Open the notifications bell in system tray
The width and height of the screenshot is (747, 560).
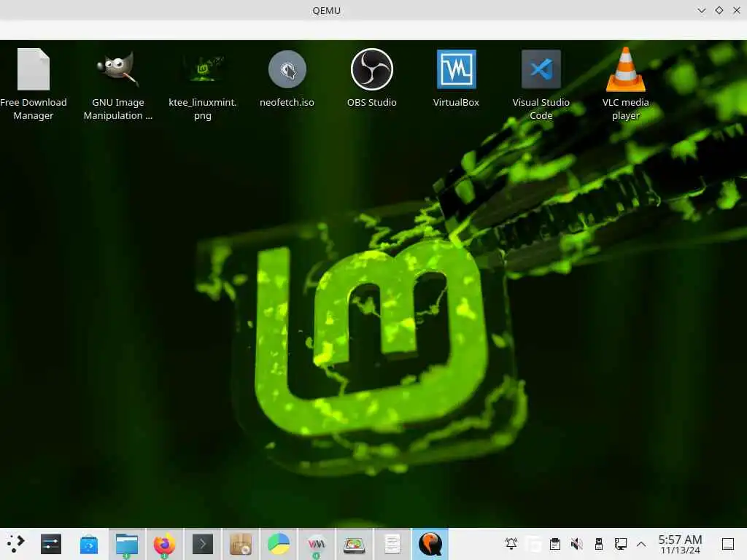tap(511, 544)
